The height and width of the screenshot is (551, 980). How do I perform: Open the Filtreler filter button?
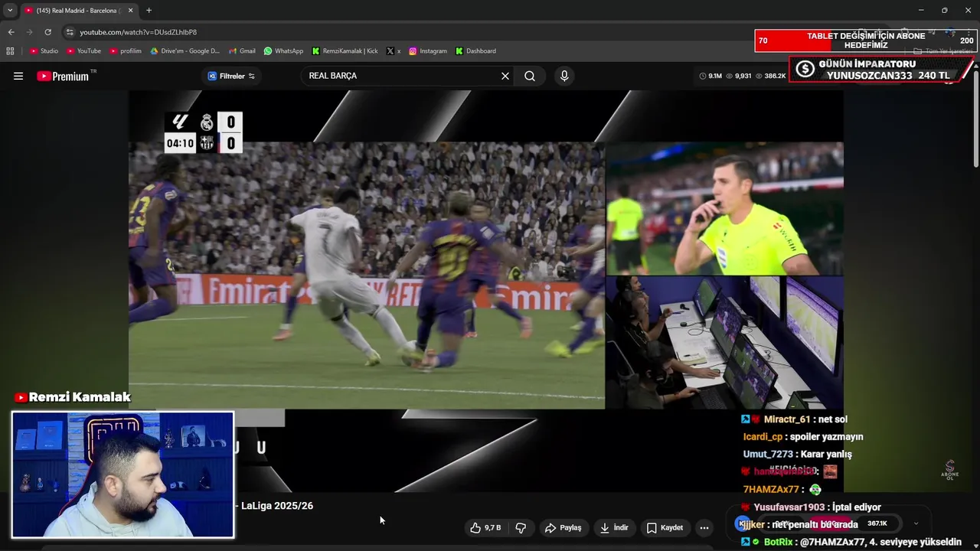[x=231, y=76]
